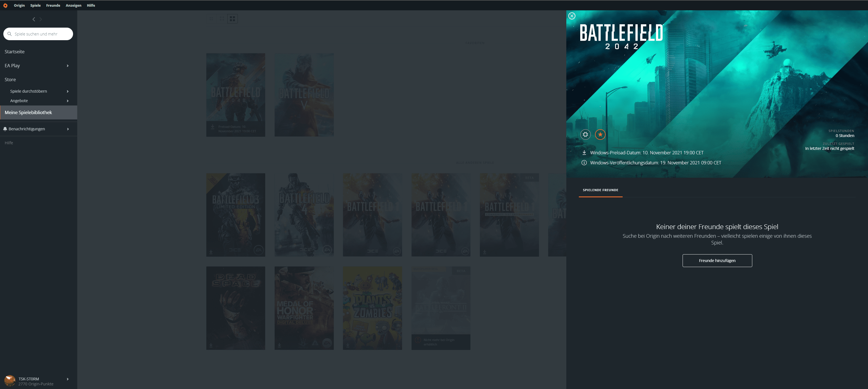The width and height of the screenshot is (868, 389).
Task: Open the Spiele menu
Action: coord(35,5)
